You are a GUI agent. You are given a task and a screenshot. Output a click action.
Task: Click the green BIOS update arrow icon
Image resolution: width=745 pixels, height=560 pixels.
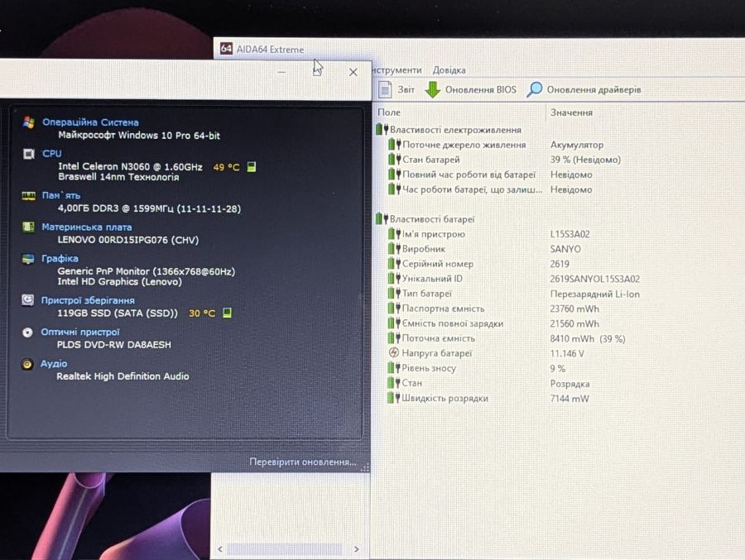(432, 89)
